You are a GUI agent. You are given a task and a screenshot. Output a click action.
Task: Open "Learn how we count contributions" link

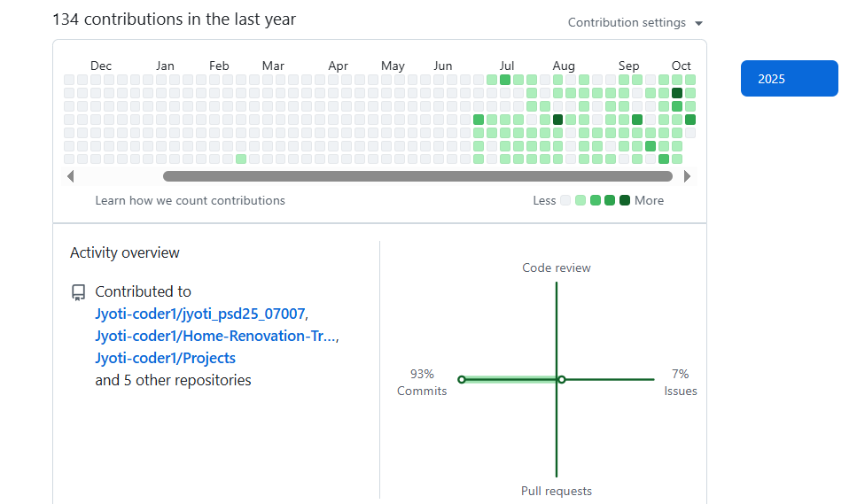pyautogui.click(x=191, y=201)
